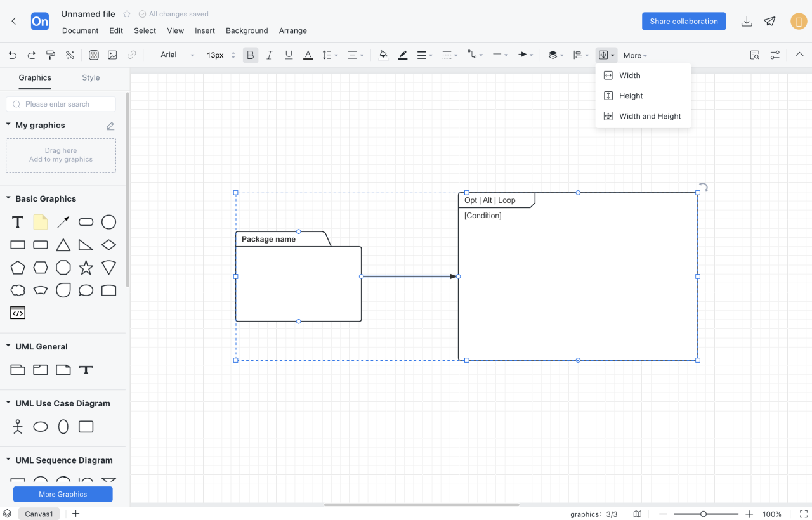
Task: Switch to the Style tab
Action: [91, 77]
